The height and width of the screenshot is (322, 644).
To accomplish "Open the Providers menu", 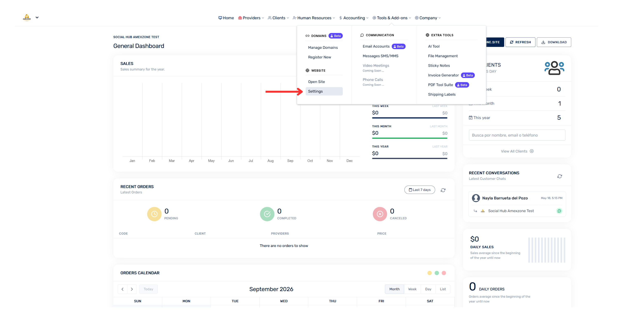I will point(251,18).
